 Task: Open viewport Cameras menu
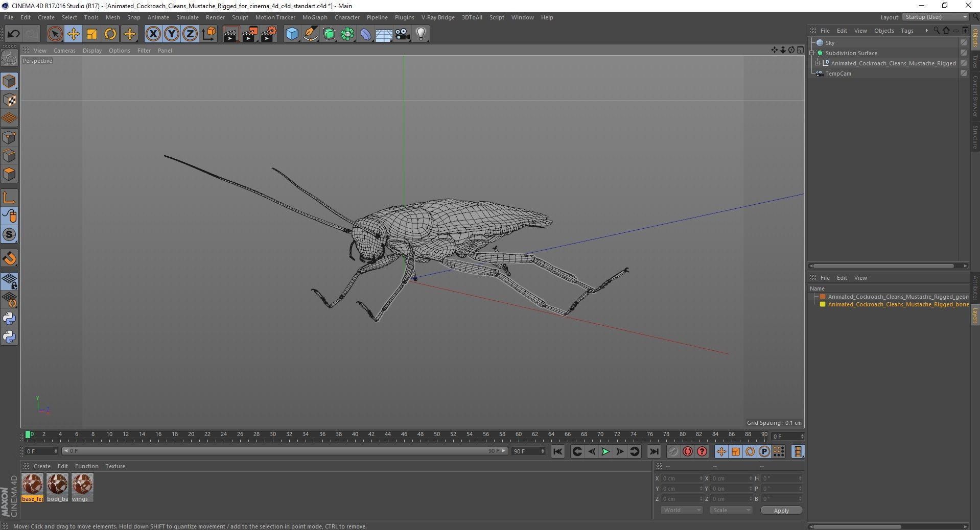pyautogui.click(x=64, y=51)
